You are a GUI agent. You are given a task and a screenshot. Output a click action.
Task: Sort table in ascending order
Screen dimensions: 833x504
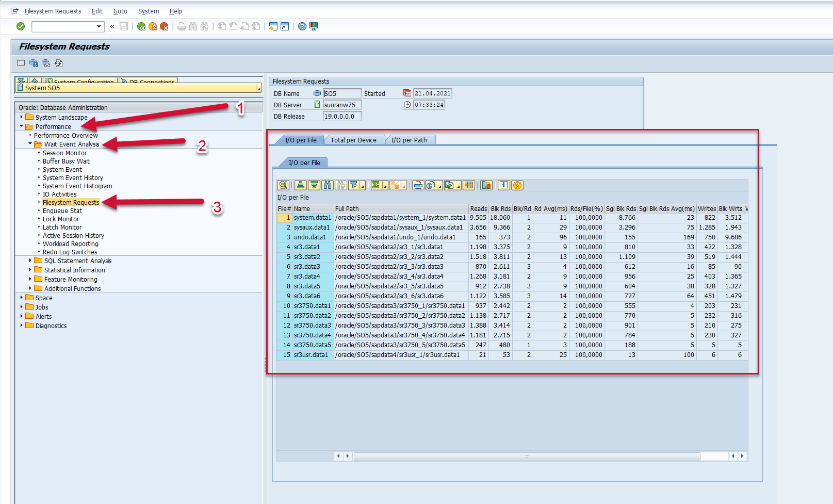(301, 185)
